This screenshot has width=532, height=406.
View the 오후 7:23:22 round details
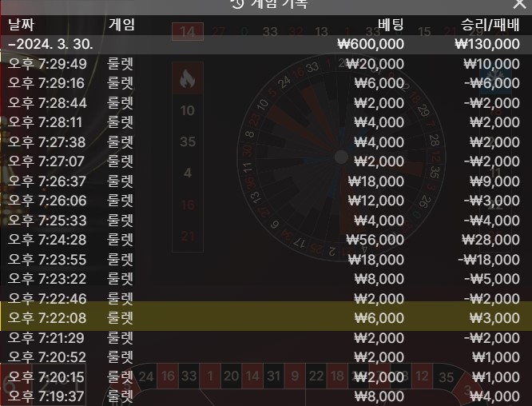[266, 279]
